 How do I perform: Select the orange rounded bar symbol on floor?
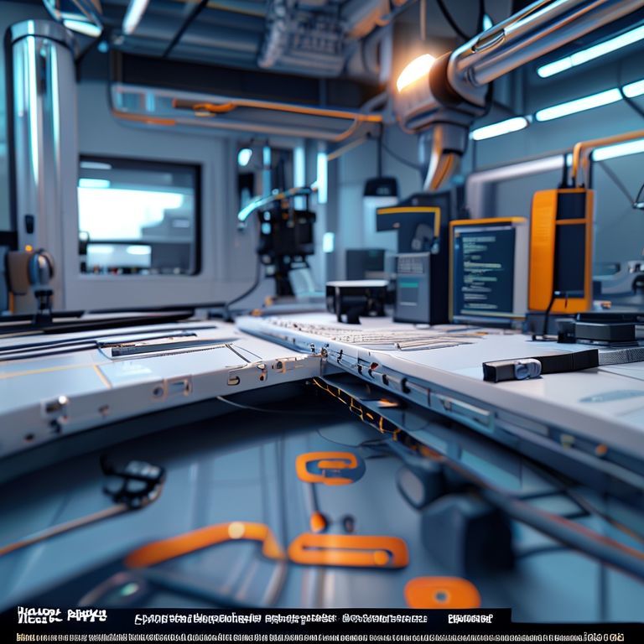tap(348, 551)
